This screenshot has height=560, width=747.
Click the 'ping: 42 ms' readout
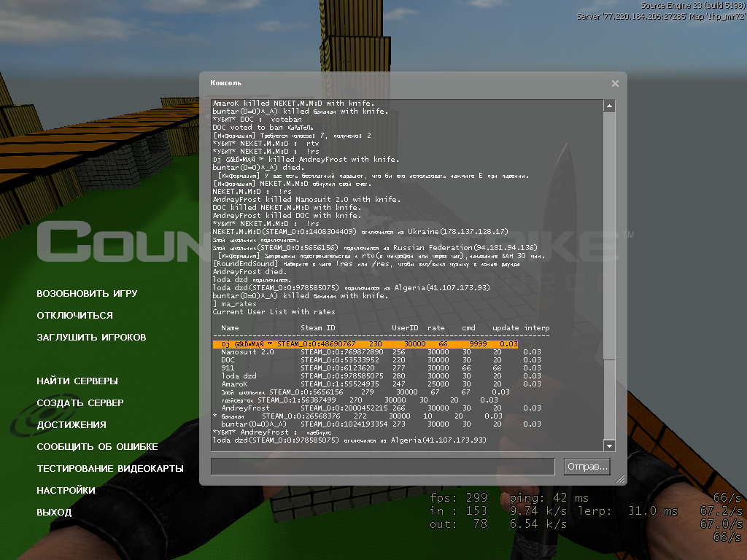pos(549,498)
